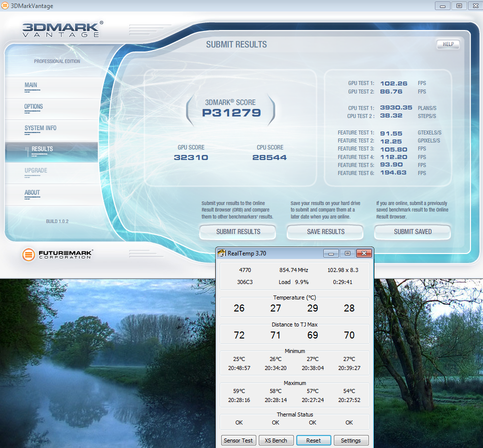The height and width of the screenshot is (448, 483).
Task: Run the Sensor Test in RealTemp
Action: [238, 440]
